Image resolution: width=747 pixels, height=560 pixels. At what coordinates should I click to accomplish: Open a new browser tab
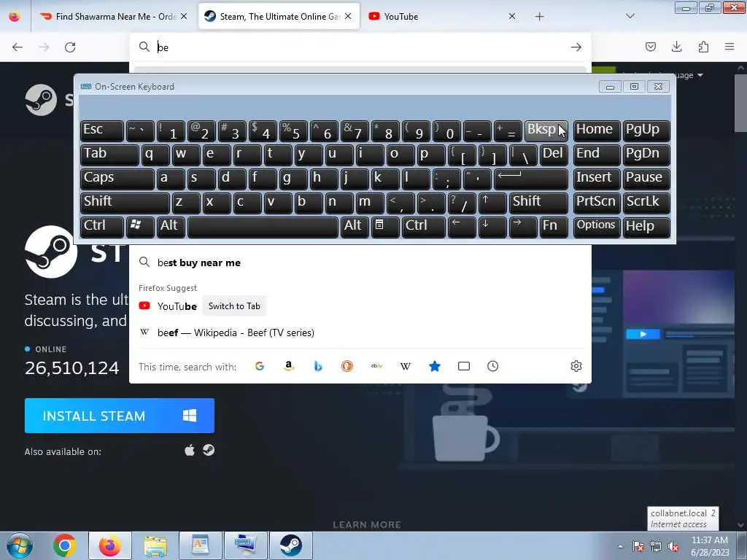click(539, 17)
